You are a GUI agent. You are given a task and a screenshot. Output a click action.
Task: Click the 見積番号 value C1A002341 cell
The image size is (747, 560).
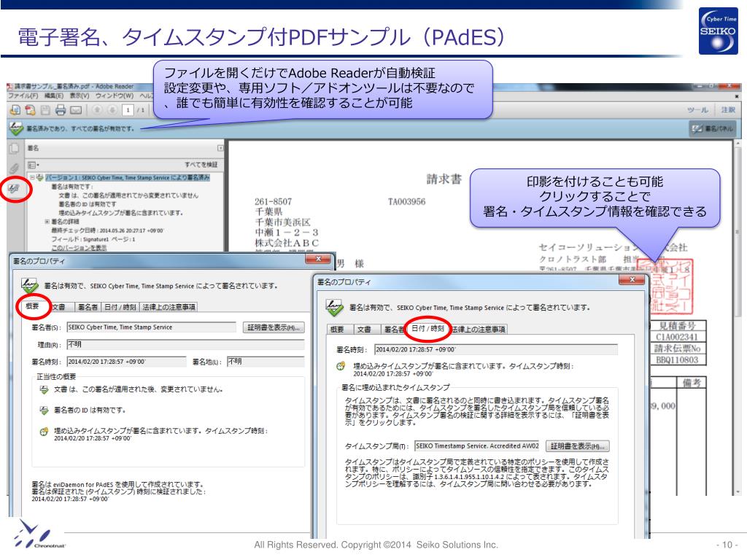pos(677,337)
